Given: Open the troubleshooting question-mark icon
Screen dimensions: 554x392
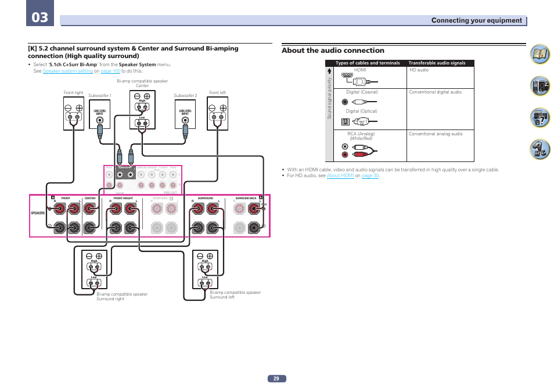Looking at the screenshot, I should pos(540,117).
